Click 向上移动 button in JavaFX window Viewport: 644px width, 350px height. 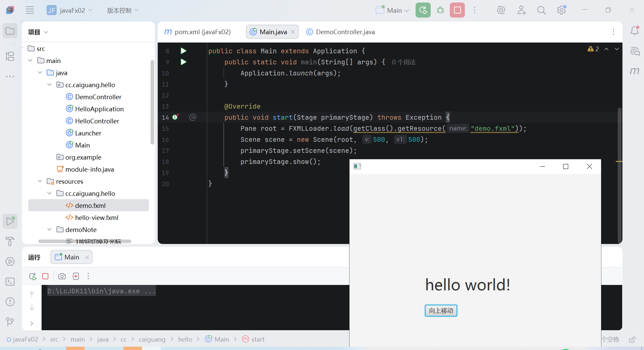[441, 311]
